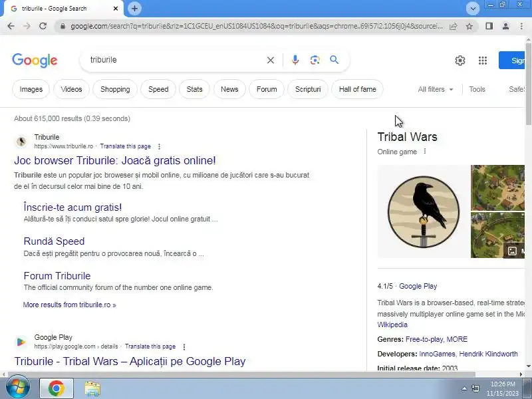Select the News filter chip
Screen dimensions: 532x399
click(229, 89)
